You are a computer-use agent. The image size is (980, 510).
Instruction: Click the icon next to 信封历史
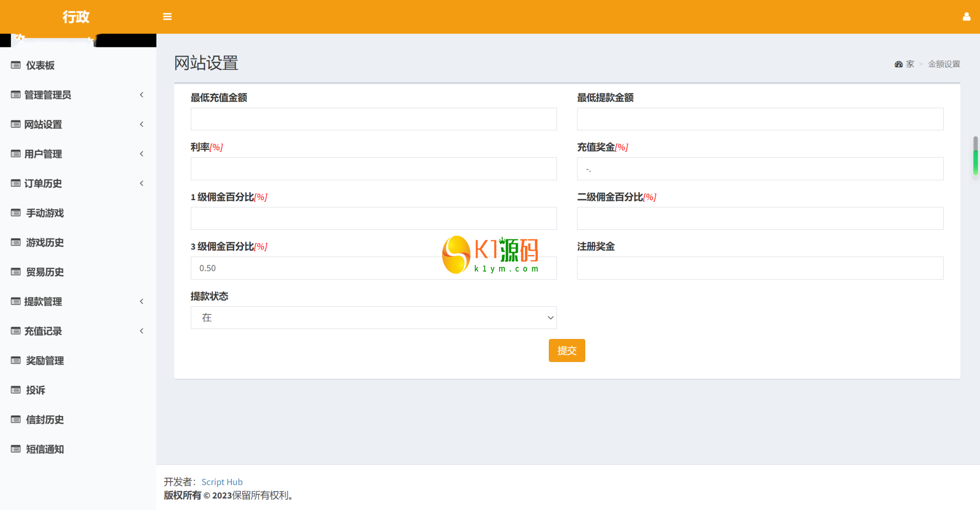16,419
